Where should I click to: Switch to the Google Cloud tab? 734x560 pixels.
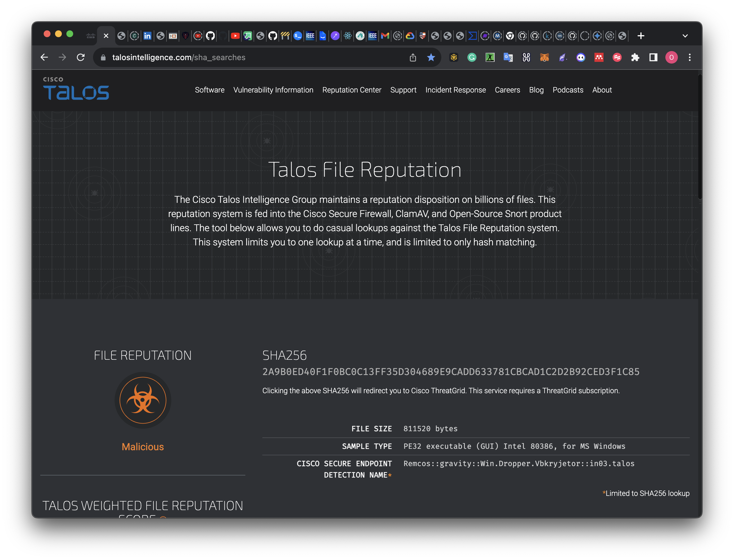pos(410,36)
